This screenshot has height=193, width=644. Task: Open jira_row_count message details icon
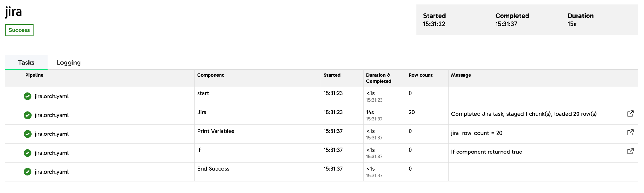click(630, 132)
